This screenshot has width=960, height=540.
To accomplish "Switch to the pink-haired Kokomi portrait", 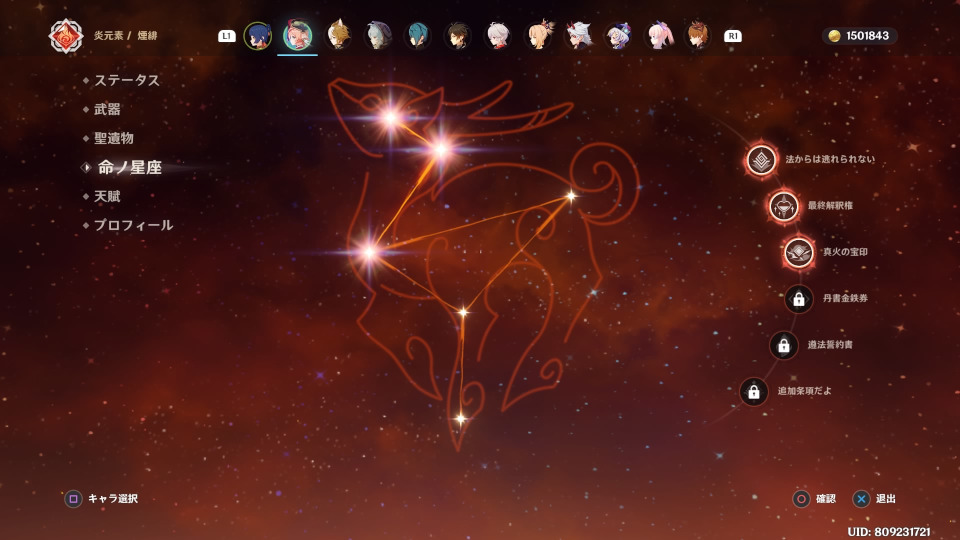I will point(659,36).
